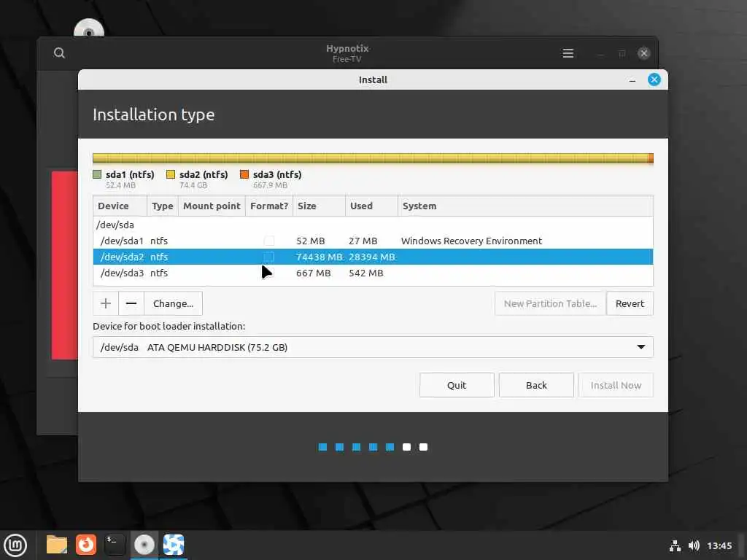Open the Linux Mint start menu

click(15, 545)
